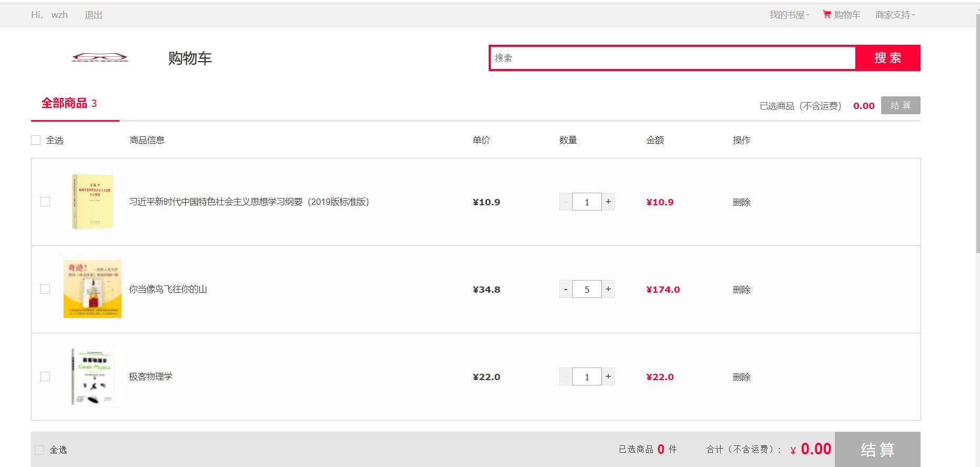Expand the 我的书屋 dropdown menu

click(x=790, y=15)
